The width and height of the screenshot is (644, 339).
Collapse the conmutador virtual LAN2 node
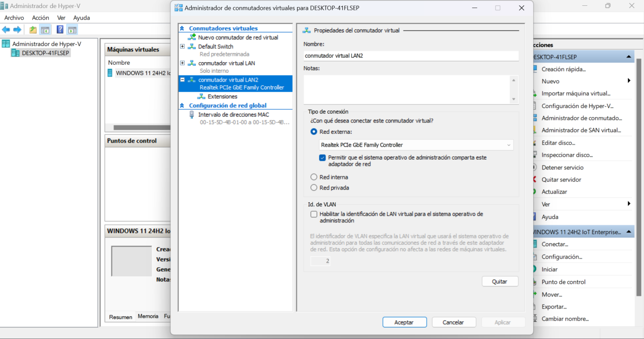pos(182,80)
